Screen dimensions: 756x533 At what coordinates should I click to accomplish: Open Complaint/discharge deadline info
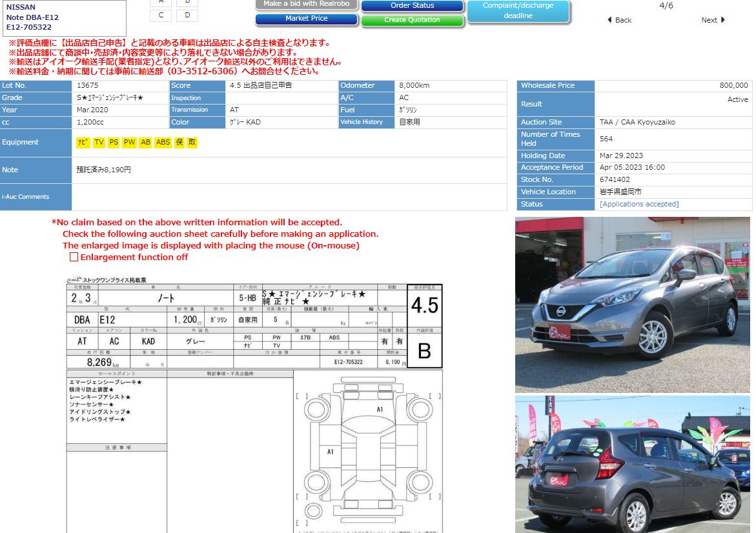coord(518,11)
